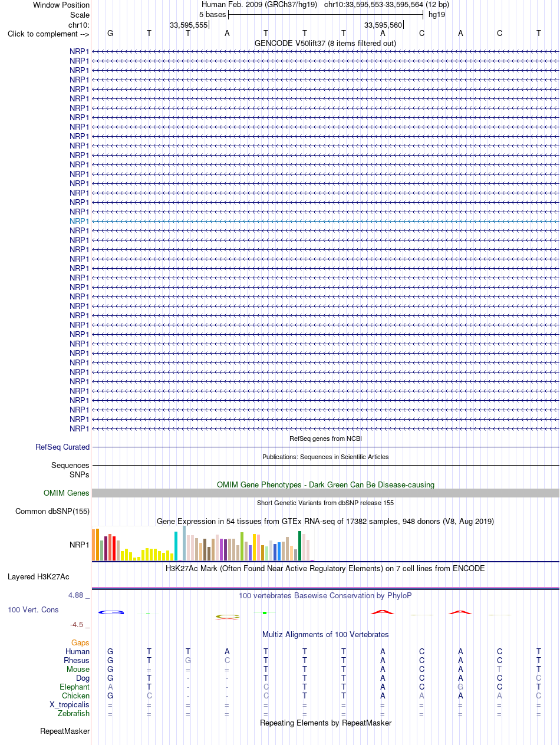Screen dimensions: 560x745
Task: Click the chr10: ruler label
Action: (79, 25)
